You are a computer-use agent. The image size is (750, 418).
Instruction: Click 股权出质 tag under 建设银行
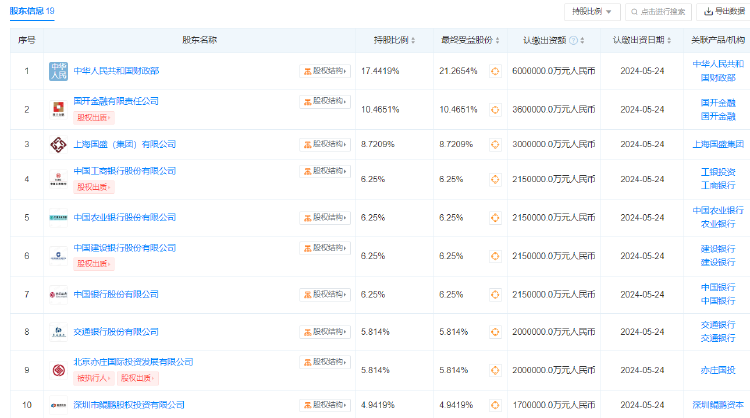coord(94,264)
